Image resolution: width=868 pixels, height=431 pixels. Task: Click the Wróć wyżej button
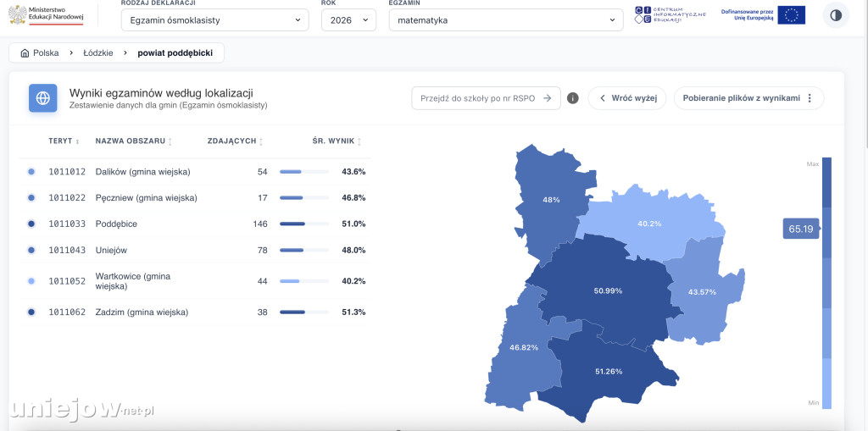tap(627, 98)
